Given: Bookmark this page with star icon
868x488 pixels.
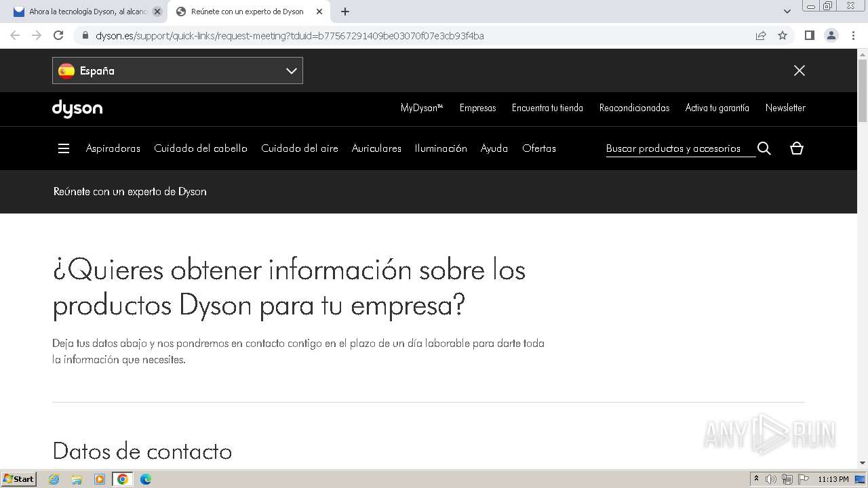Looking at the screenshot, I should point(783,35).
